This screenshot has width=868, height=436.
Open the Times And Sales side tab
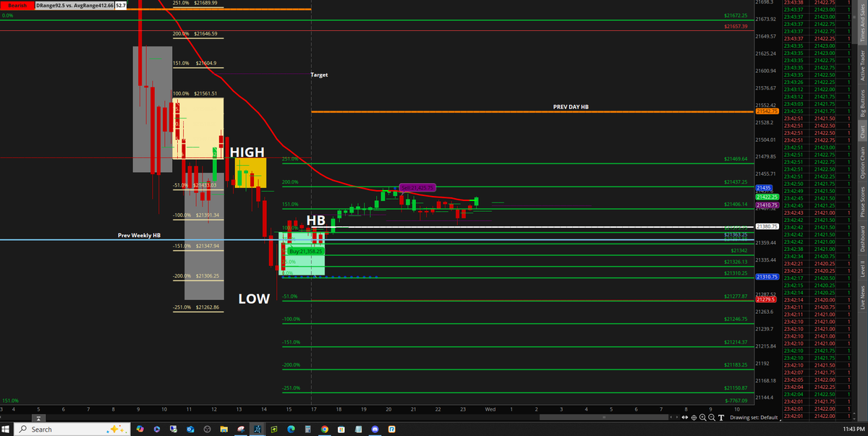point(861,22)
